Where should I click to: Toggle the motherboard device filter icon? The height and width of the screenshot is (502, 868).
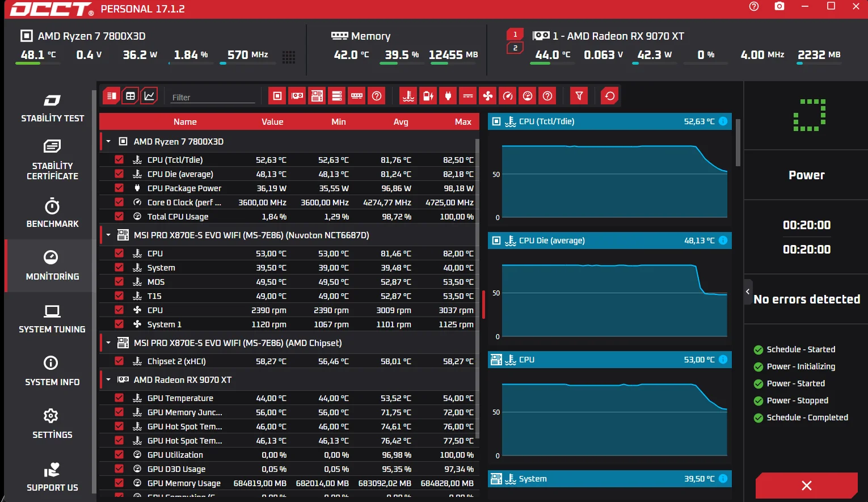coord(317,96)
